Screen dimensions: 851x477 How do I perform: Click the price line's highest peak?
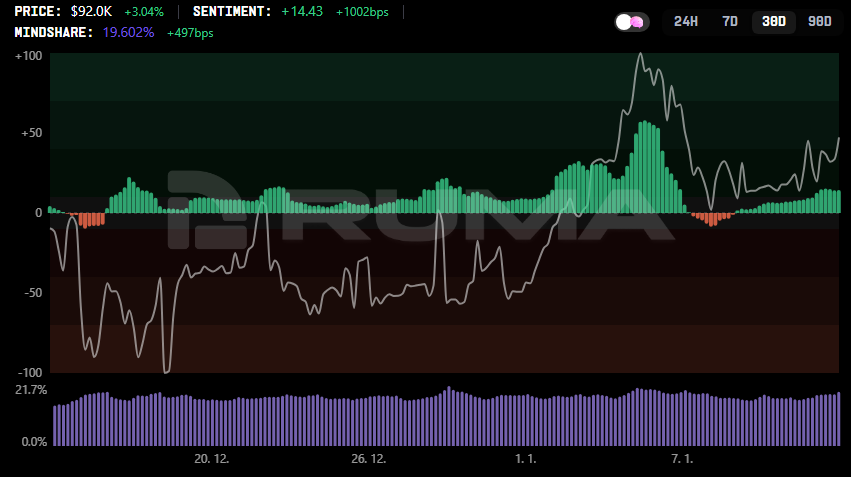(640, 54)
